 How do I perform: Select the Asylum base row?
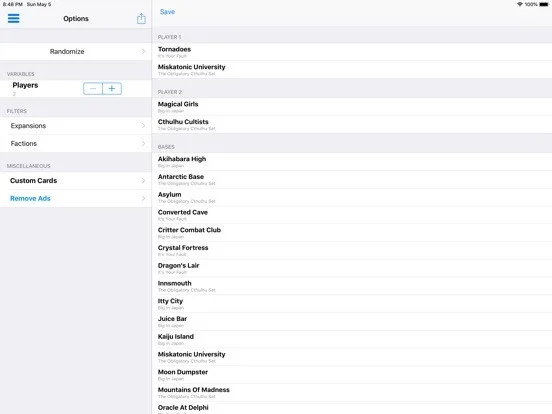pos(352,197)
